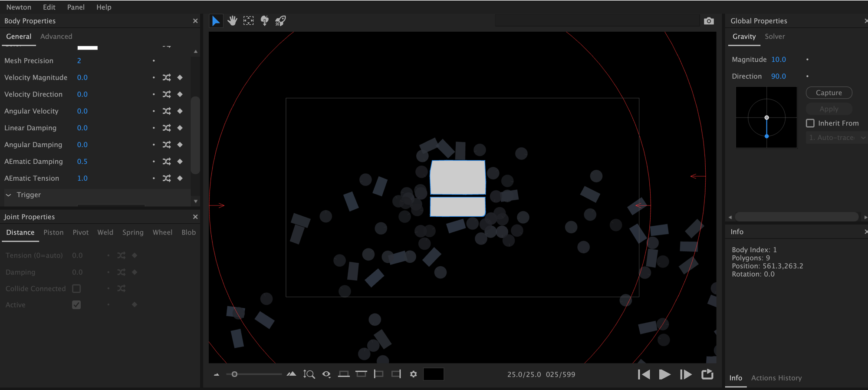Edit the Mesh Precision value
Image resolution: width=868 pixels, height=390 pixels.
(x=79, y=61)
